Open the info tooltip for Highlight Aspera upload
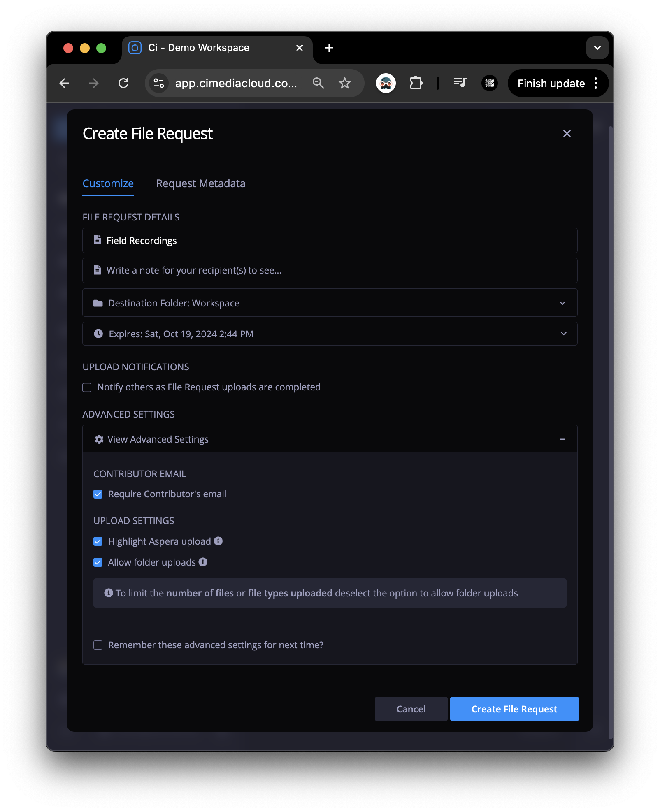Image resolution: width=660 pixels, height=812 pixels. pos(218,541)
